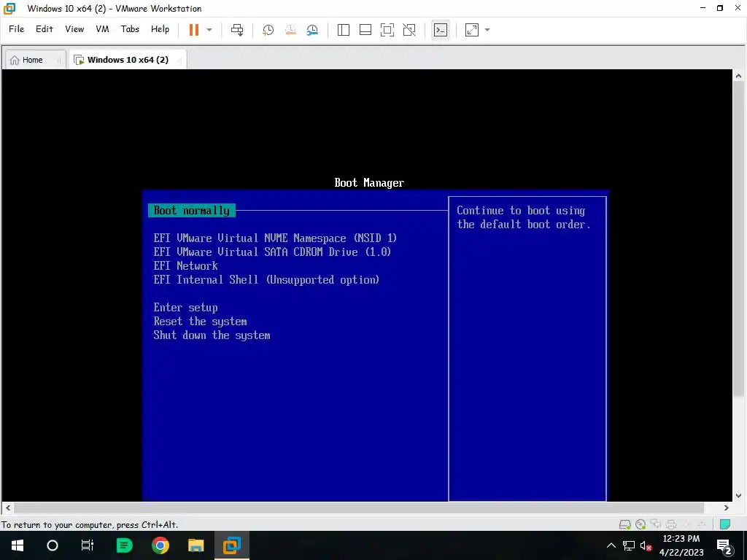Screen dimensions: 747x560
Task: Open the power options dropdown arrow beside pause
Action: pyautogui.click(x=209, y=29)
